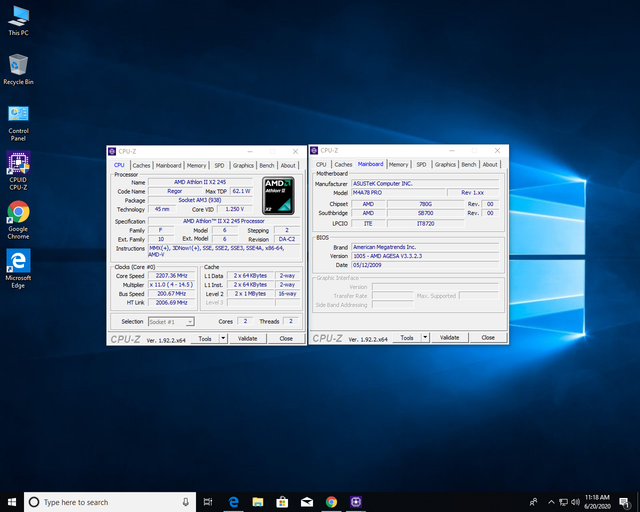
Task: Click the AMD Athlon II processor logo
Action: [278, 196]
